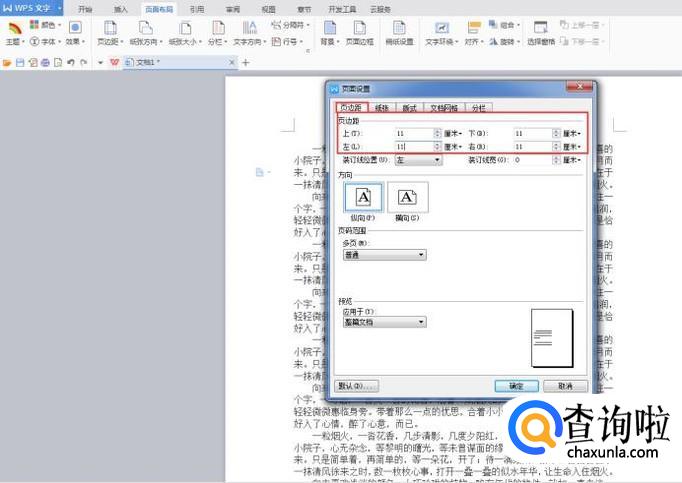Click the 稿纸设置 manuscript paper icon
The image size is (682, 483).
click(x=399, y=28)
